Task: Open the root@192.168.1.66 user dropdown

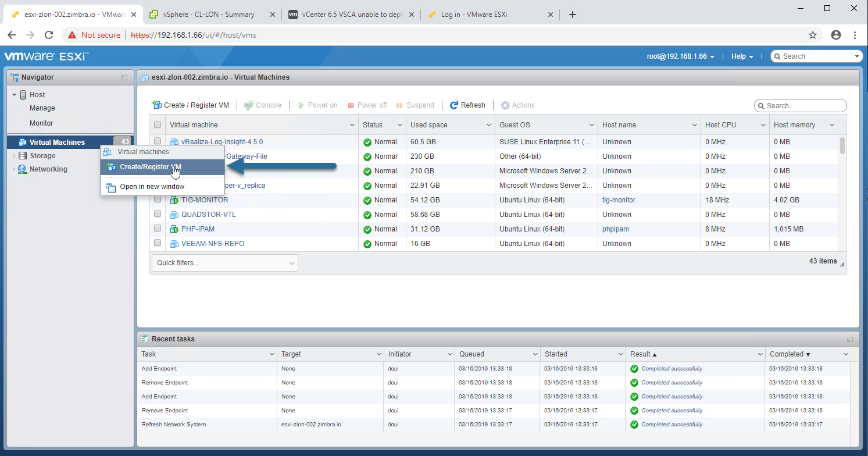Action: (x=681, y=56)
